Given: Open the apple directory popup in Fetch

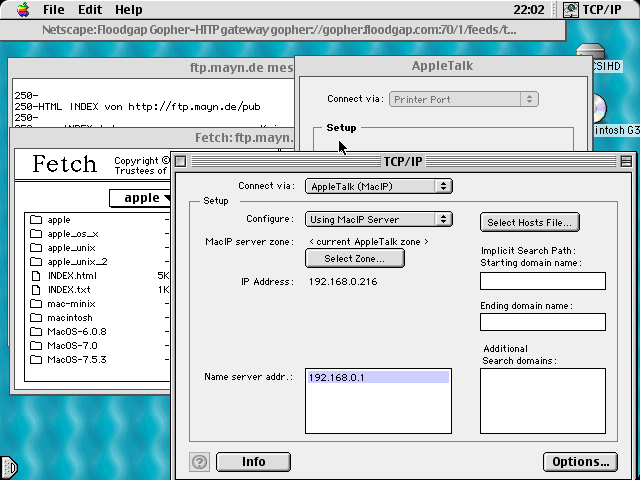Looking at the screenshot, I should pos(140,198).
